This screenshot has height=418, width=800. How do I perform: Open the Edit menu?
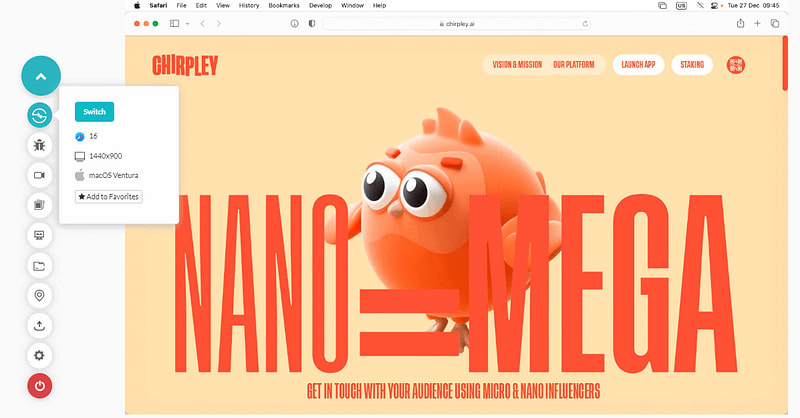[202, 6]
